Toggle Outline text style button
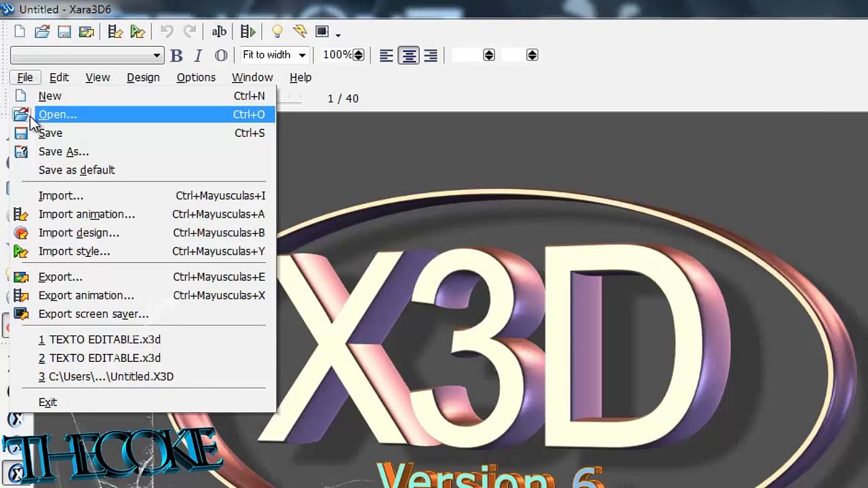This screenshot has height=488, width=868. tap(221, 56)
